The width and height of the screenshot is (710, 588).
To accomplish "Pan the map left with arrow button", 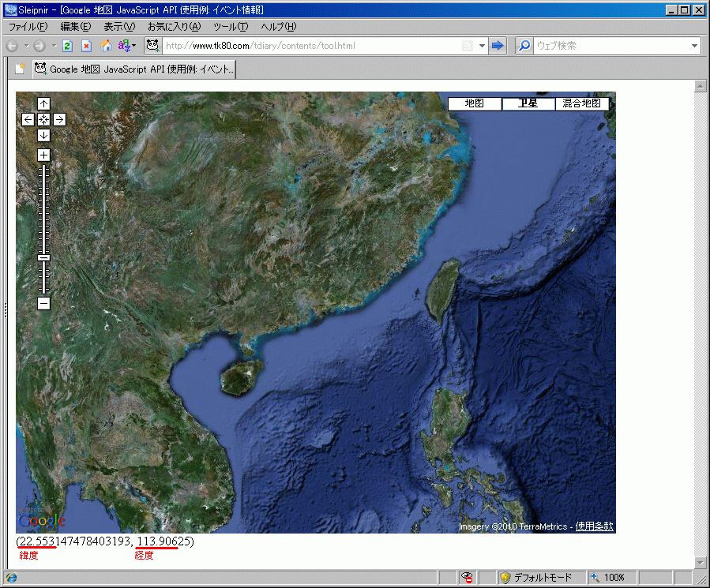I will pos(28,119).
